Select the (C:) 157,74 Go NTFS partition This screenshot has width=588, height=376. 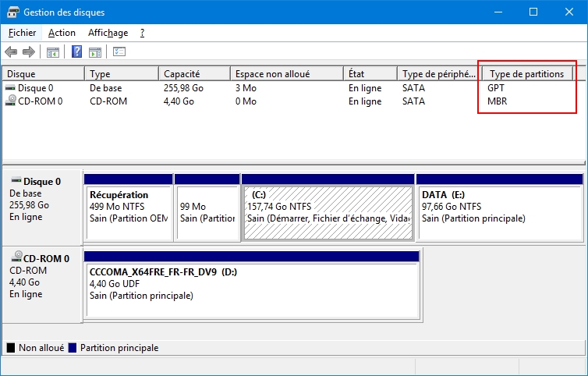tap(328, 207)
